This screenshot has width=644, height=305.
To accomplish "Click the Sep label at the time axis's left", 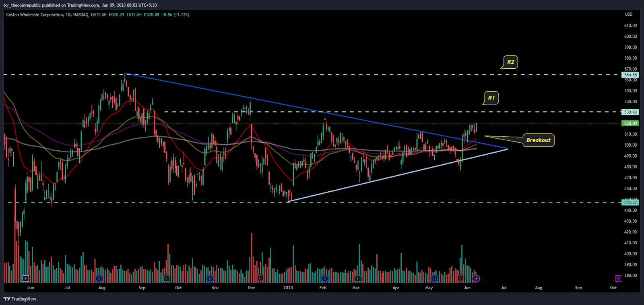I will coord(142,288).
